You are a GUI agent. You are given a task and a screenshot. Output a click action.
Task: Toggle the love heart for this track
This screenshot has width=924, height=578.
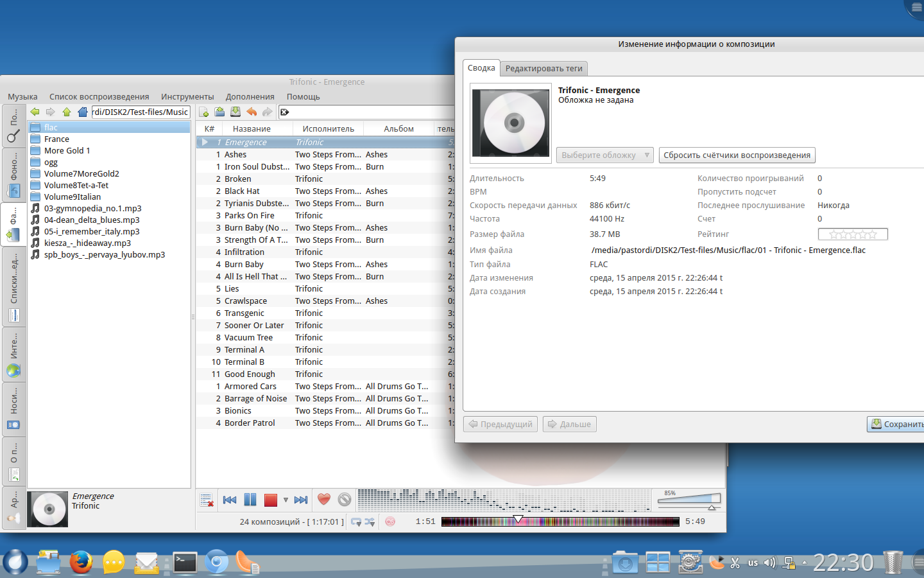324,500
